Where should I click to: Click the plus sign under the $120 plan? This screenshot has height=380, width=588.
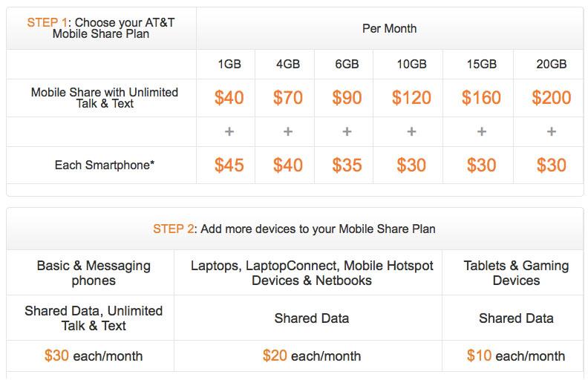[x=411, y=131]
